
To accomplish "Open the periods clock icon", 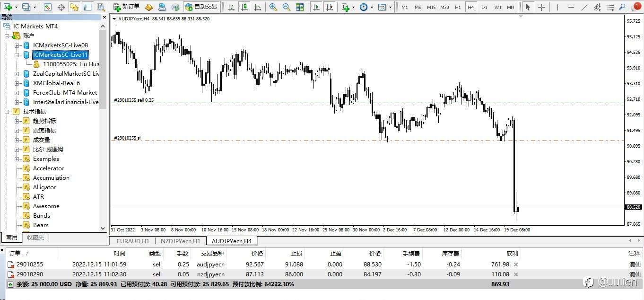I will tap(363, 7).
